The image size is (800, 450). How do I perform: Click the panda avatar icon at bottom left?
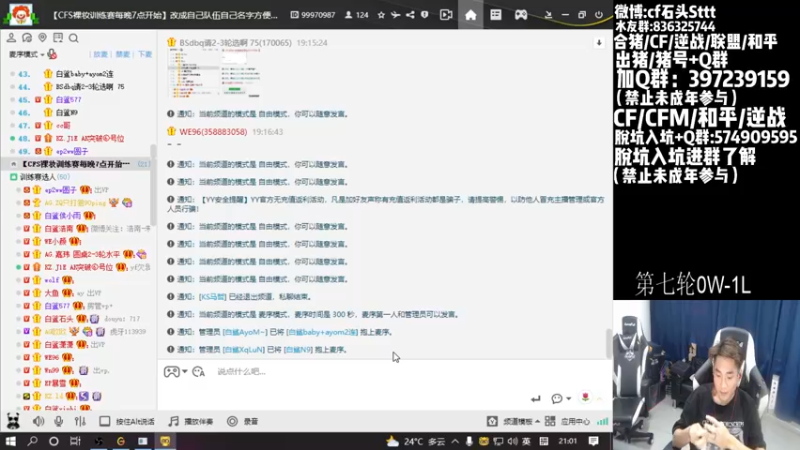(13, 421)
